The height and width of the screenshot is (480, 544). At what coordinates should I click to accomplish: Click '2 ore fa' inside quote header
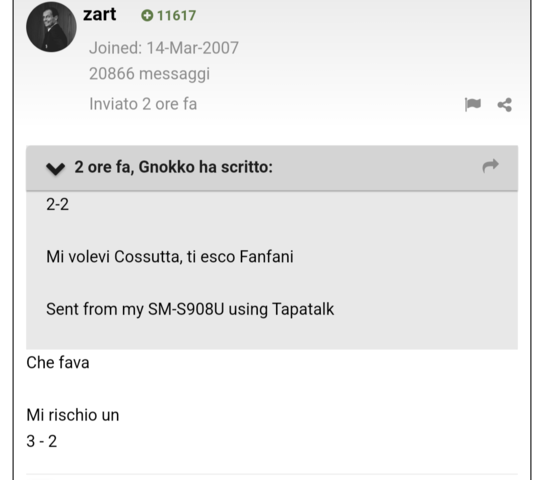click(104, 167)
